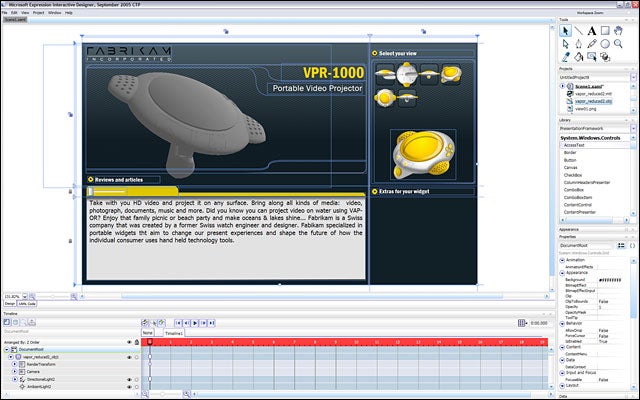Select the Rectangle tool
Image resolution: width=640 pixels, height=400 pixels.
pos(605,31)
